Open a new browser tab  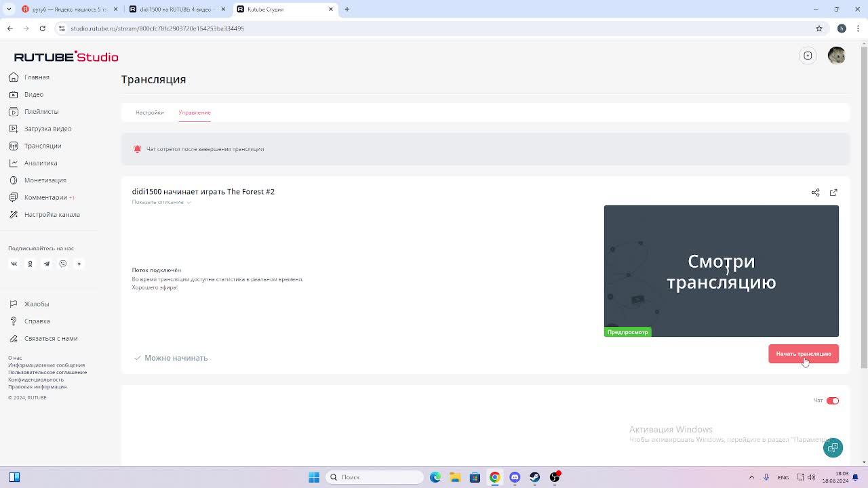pyautogui.click(x=347, y=9)
